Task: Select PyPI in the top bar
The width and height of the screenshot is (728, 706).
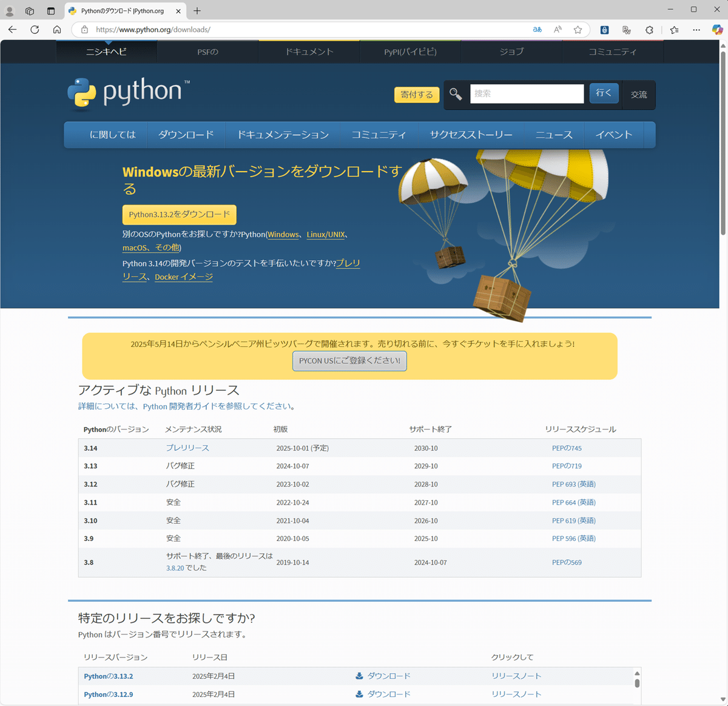Action: pos(409,52)
